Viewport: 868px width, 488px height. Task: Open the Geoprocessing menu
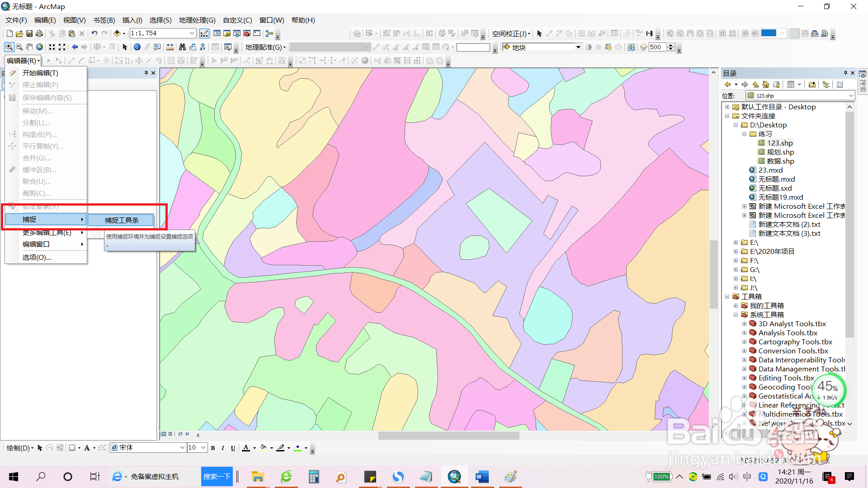click(x=197, y=20)
